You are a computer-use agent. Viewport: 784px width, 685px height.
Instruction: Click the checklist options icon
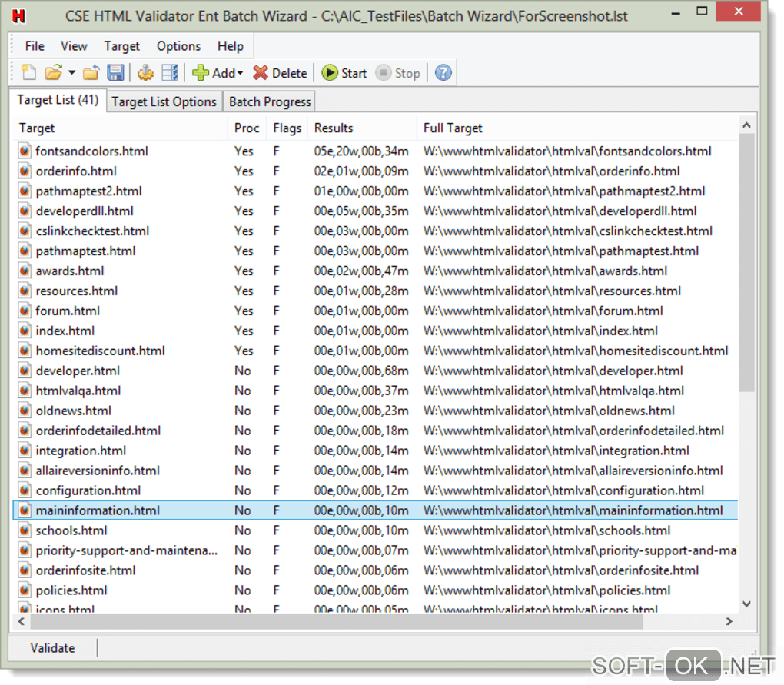point(170,73)
